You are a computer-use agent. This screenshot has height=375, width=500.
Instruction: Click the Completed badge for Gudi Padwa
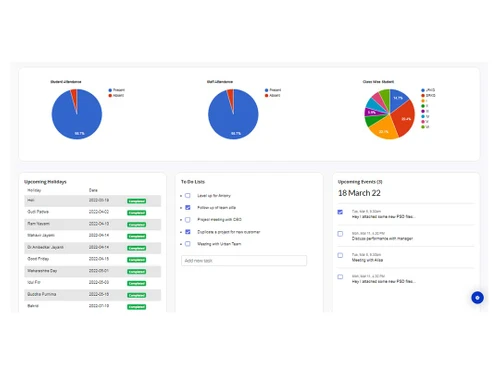tap(137, 213)
